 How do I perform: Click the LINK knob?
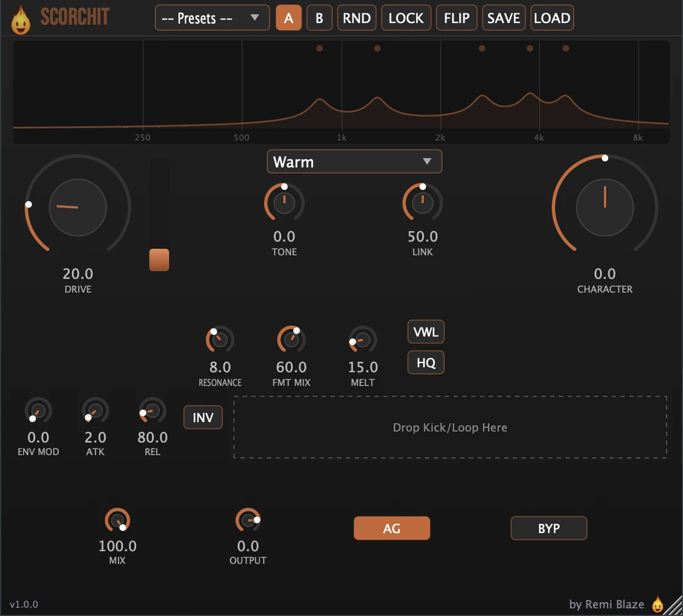click(x=423, y=203)
